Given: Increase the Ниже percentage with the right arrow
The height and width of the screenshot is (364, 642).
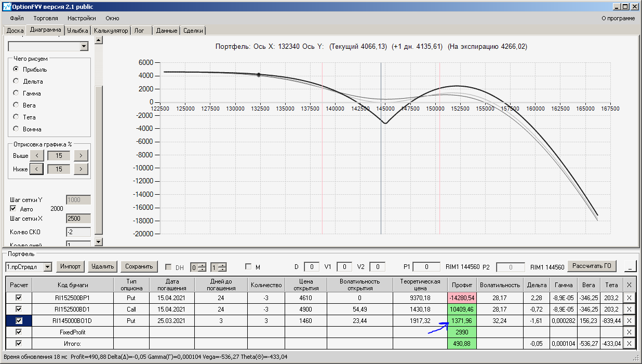Looking at the screenshot, I should tap(81, 169).
